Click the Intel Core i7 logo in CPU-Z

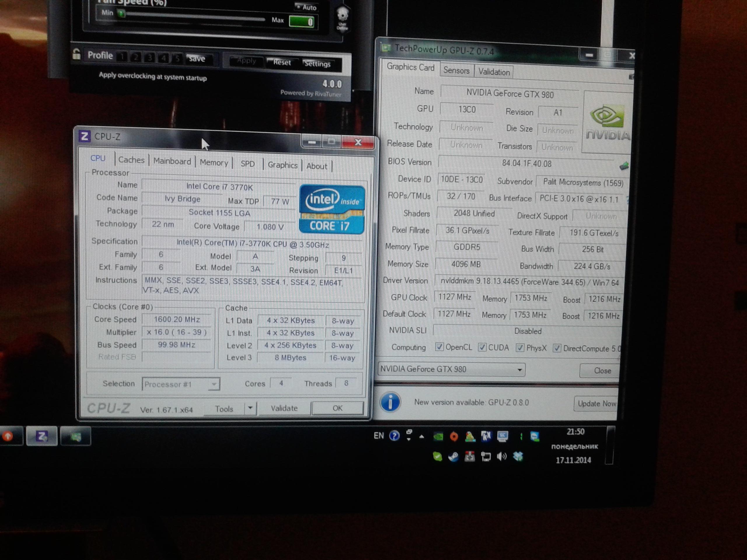(332, 209)
